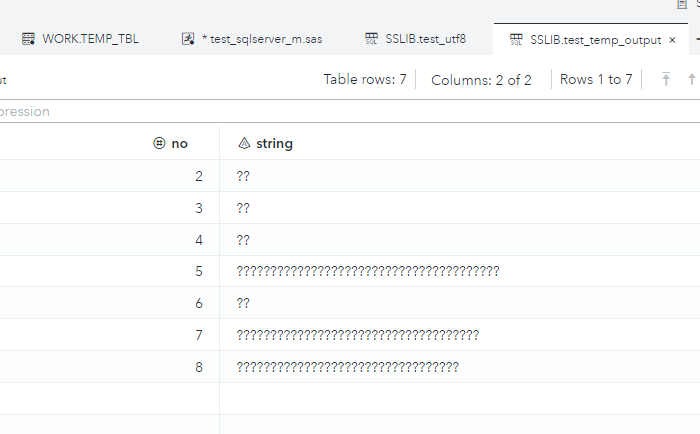Switch to the WORK.TEMP_TBL tab

pyautogui.click(x=90, y=40)
